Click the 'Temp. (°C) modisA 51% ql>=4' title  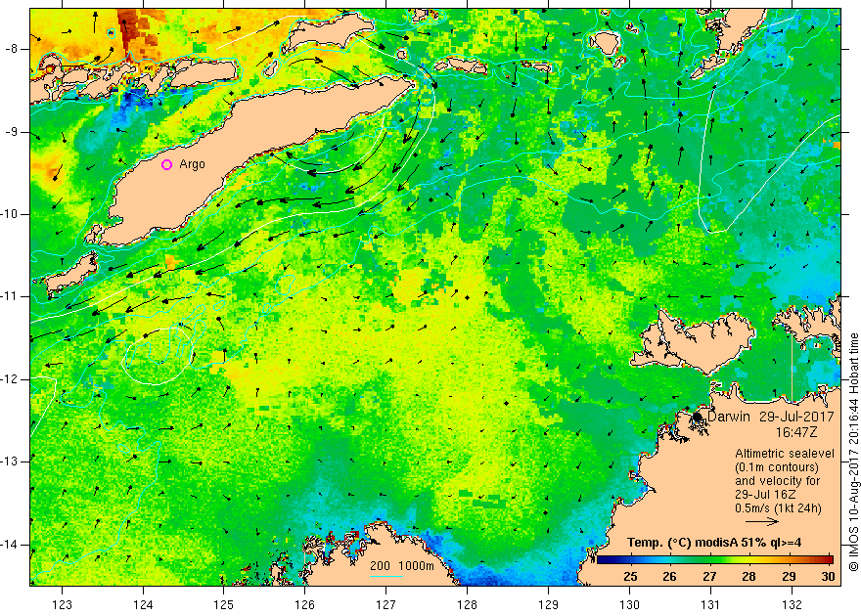[x=714, y=543]
